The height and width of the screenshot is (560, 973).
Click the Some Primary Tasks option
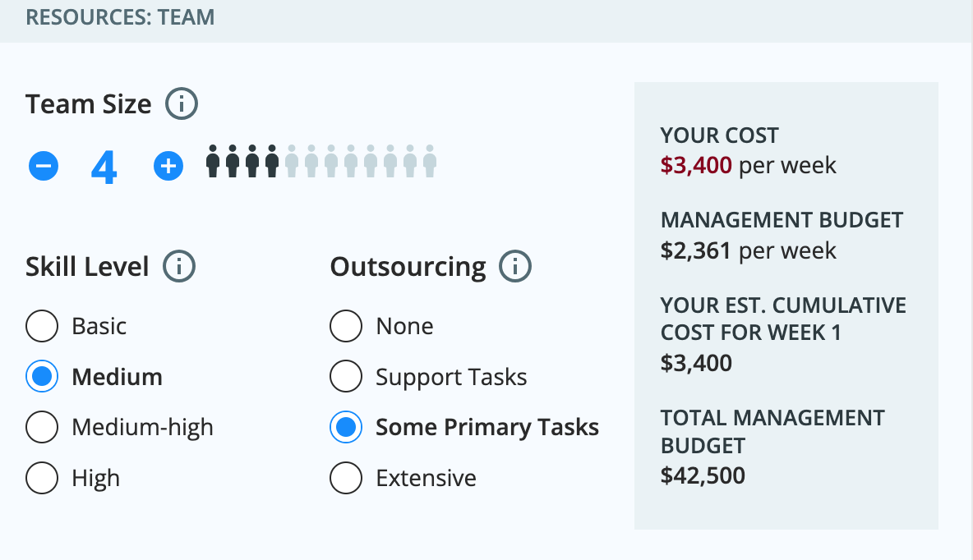[346, 427]
